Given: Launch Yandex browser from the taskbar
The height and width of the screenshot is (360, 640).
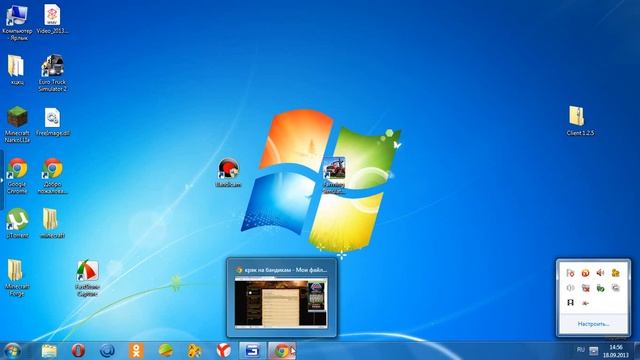Looking at the screenshot, I should [224, 351].
